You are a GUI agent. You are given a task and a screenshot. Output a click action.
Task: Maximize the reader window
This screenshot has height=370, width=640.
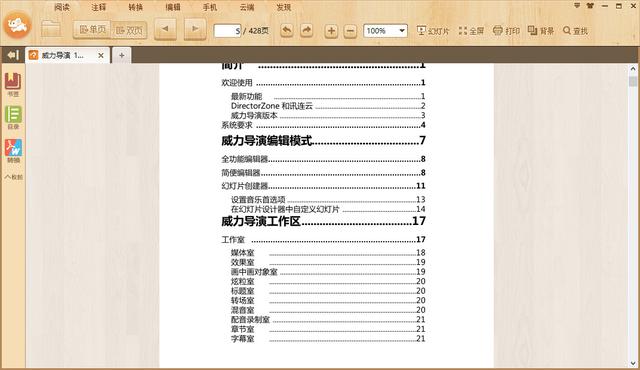[619, 6]
